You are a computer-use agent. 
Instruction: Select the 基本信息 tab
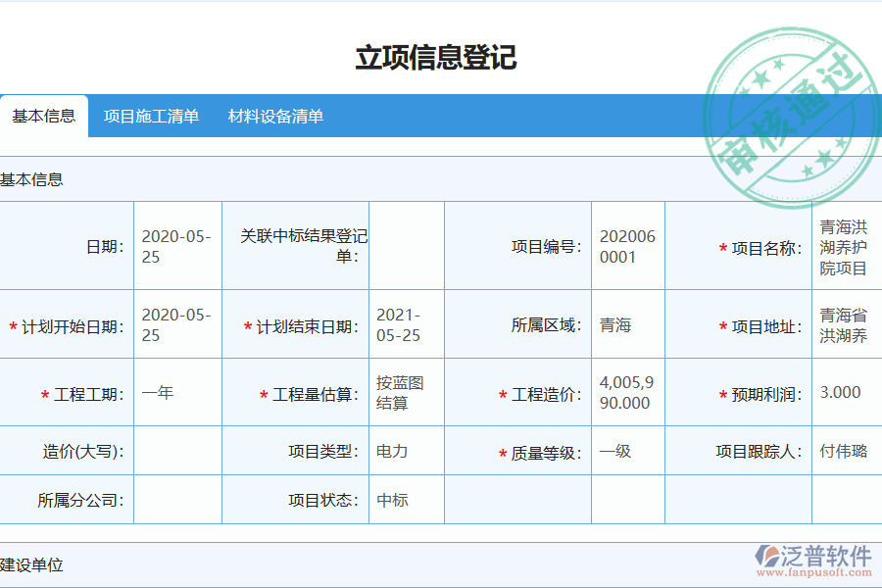coord(44,116)
